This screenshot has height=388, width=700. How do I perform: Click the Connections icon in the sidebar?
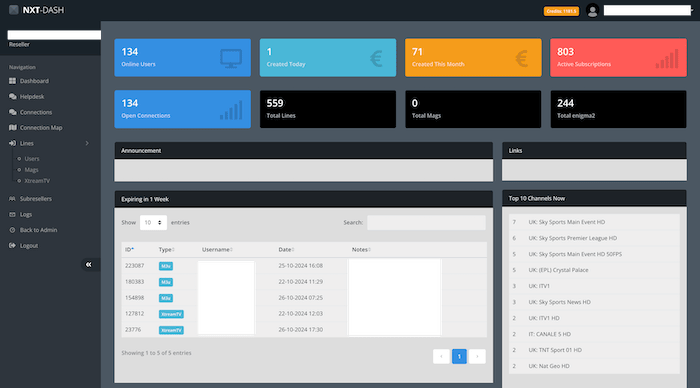12,112
